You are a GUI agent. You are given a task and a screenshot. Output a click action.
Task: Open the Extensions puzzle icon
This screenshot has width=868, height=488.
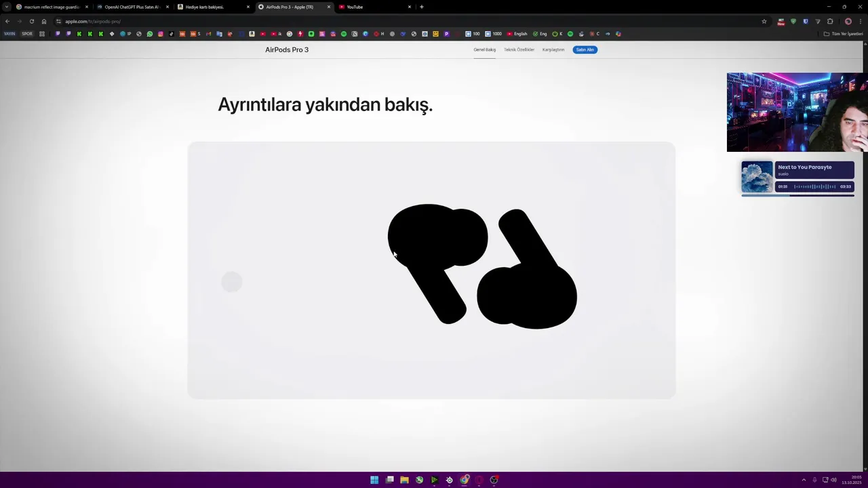tap(830, 21)
